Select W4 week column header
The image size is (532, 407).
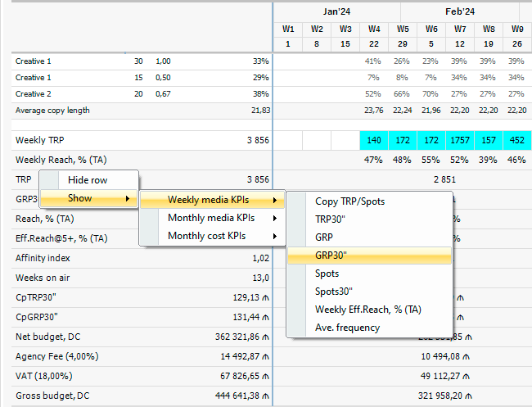374,29
